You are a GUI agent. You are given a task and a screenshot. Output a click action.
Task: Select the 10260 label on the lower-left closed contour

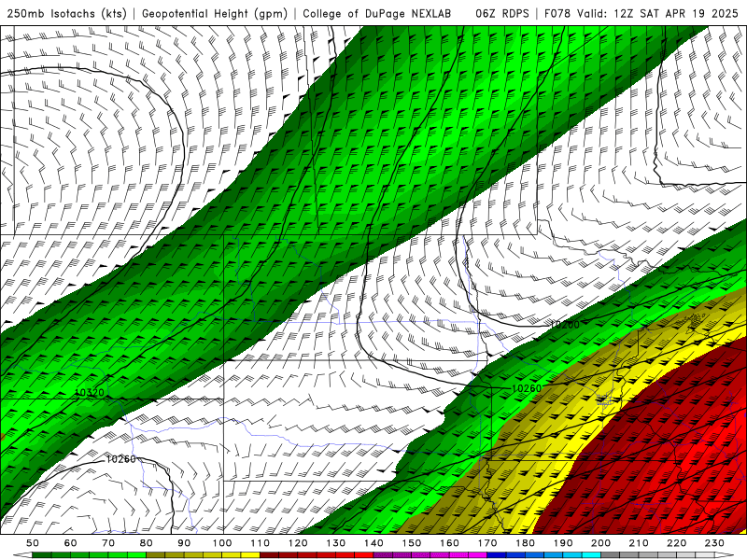(120, 459)
